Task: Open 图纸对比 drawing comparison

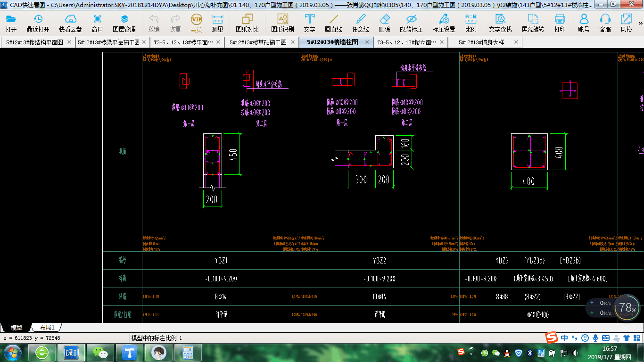Action: [247, 23]
